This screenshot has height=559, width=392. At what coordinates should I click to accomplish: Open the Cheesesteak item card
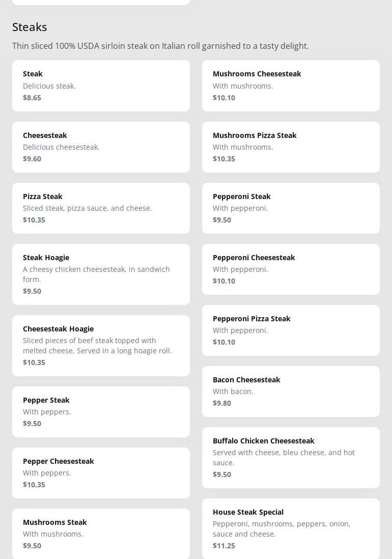(101, 147)
